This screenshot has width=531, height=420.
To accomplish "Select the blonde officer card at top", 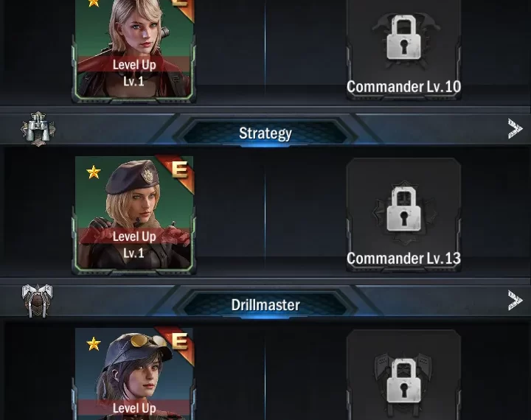I will pos(134,50).
